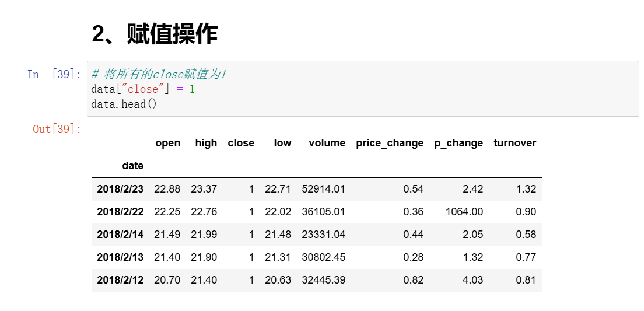
Task: Click price_change value 0.28
Action: pos(413,257)
